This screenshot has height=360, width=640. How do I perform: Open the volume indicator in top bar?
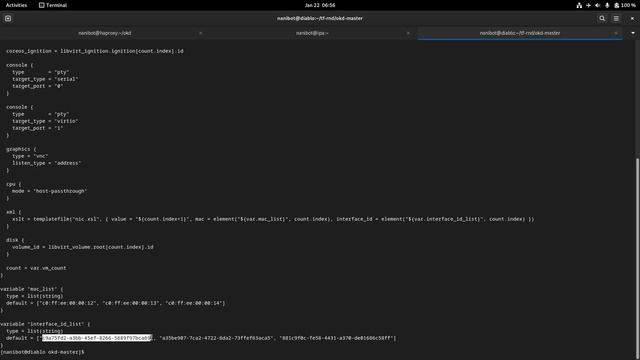[x=598, y=5]
